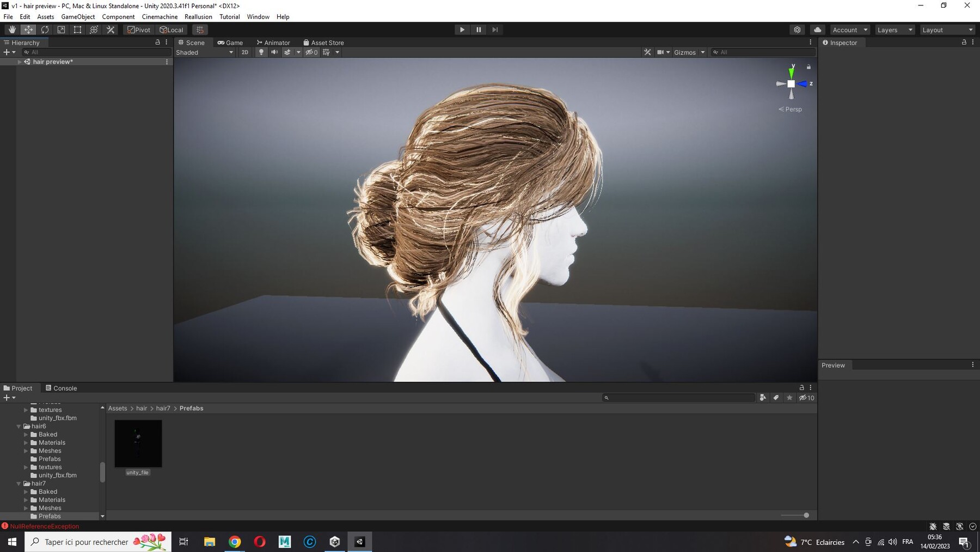980x552 pixels.
Task: Open the Shaded draw mode dropdown
Action: (x=205, y=52)
